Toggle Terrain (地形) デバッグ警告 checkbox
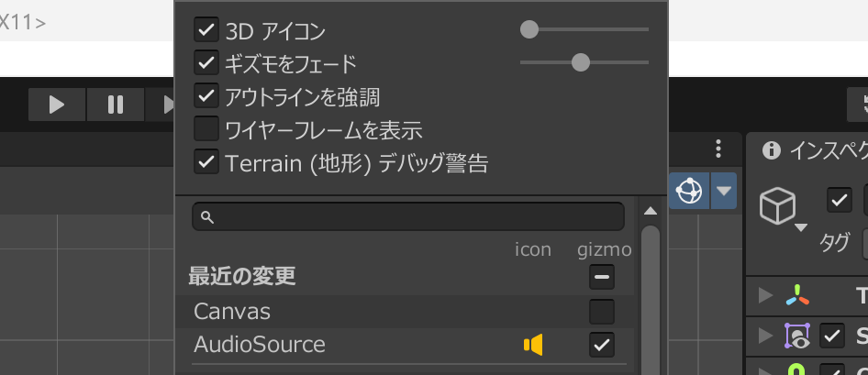 (206, 162)
